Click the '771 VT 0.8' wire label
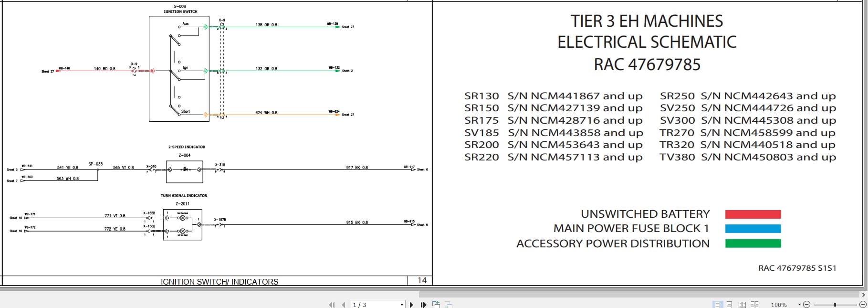The width and height of the screenshot is (868, 308). coord(115,216)
